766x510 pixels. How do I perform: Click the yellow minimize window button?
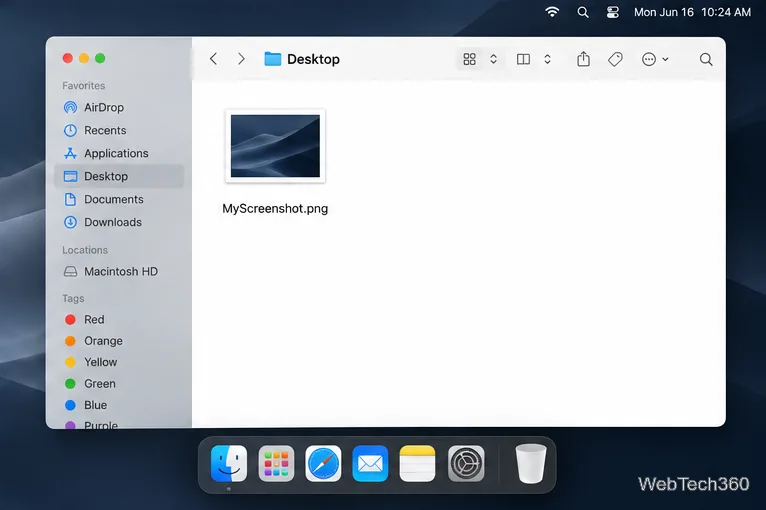84,58
